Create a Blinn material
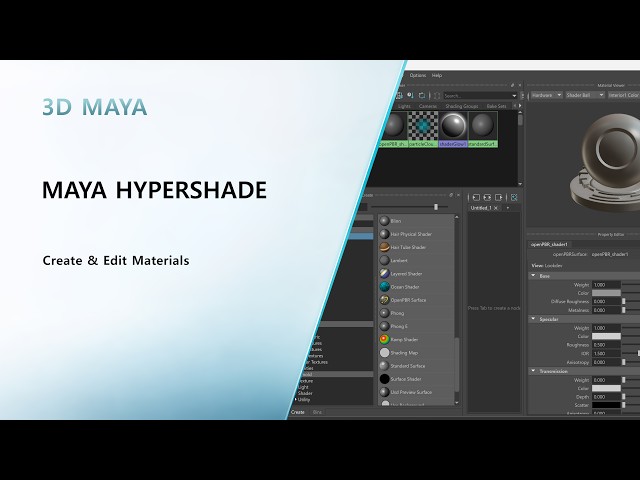 (x=416, y=221)
